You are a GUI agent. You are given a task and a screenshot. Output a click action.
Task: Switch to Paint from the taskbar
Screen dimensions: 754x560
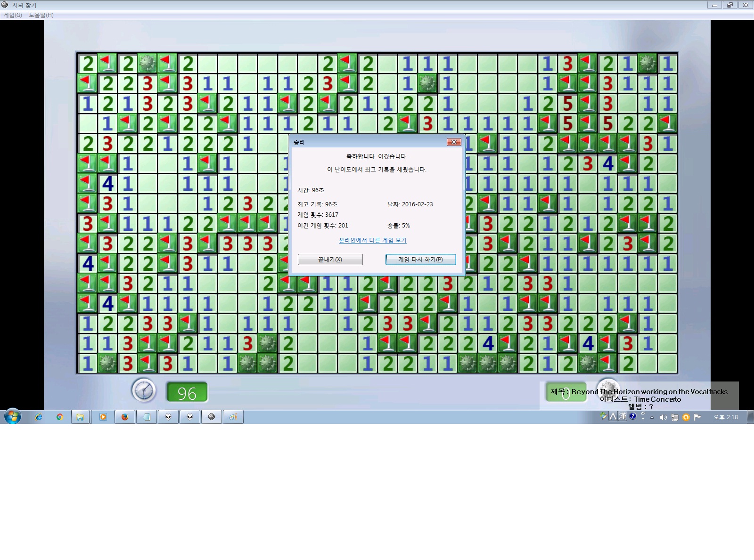pos(233,417)
